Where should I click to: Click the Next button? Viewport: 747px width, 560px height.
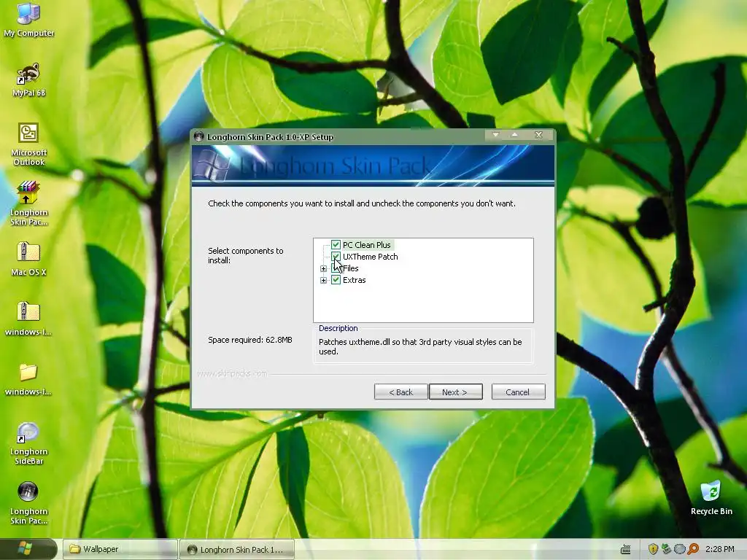click(455, 392)
